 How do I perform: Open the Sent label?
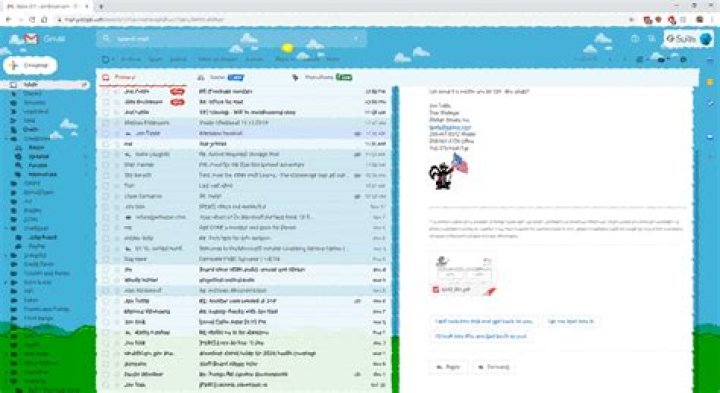click(x=29, y=120)
